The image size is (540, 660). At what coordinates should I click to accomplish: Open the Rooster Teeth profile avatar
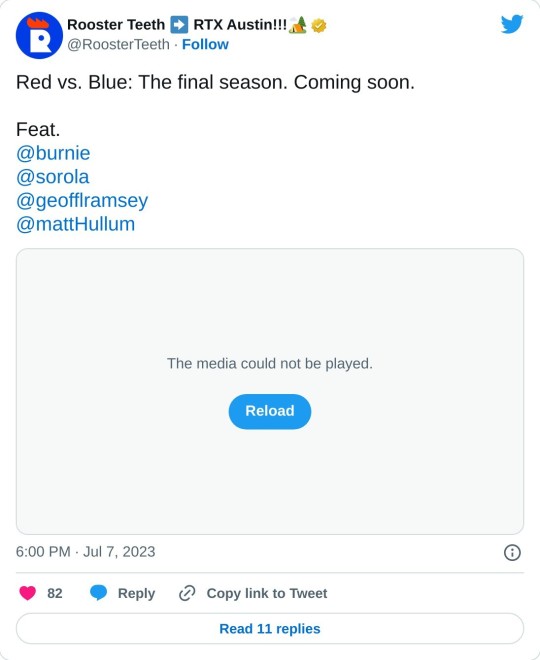pyautogui.click(x=39, y=35)
